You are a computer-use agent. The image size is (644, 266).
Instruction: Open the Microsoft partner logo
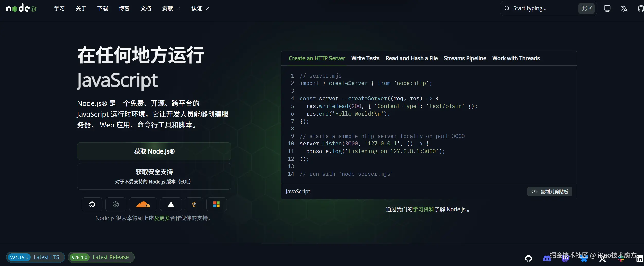(x=217, y=204)
